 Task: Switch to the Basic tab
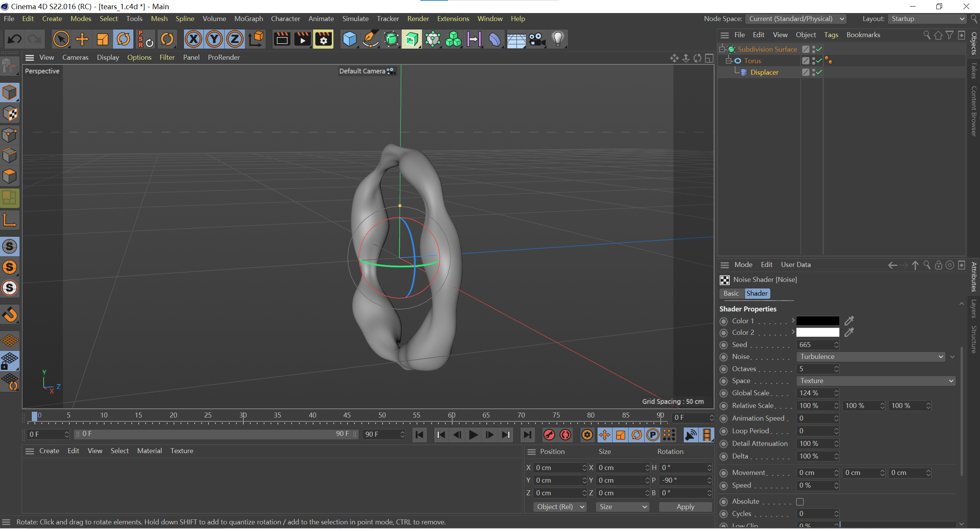[731, 293]
